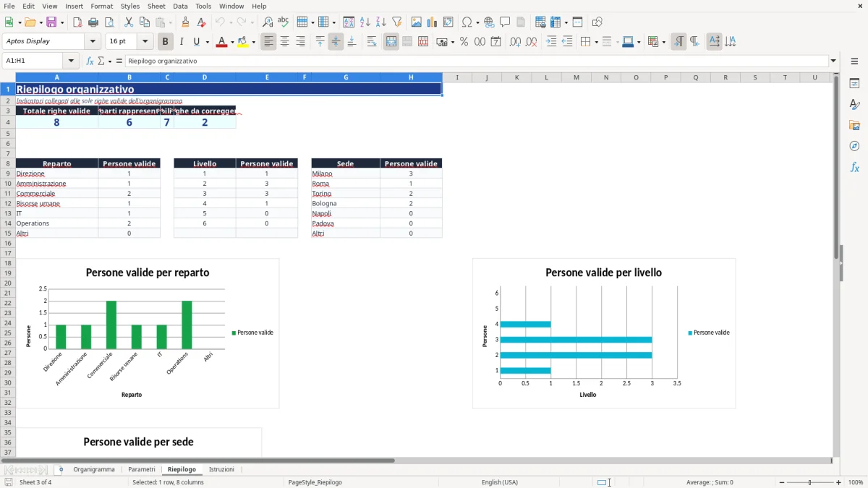The height and width of the screenshot is (488, 868).
Task: Toggle Align Left
Action: [x=269, y=42]
